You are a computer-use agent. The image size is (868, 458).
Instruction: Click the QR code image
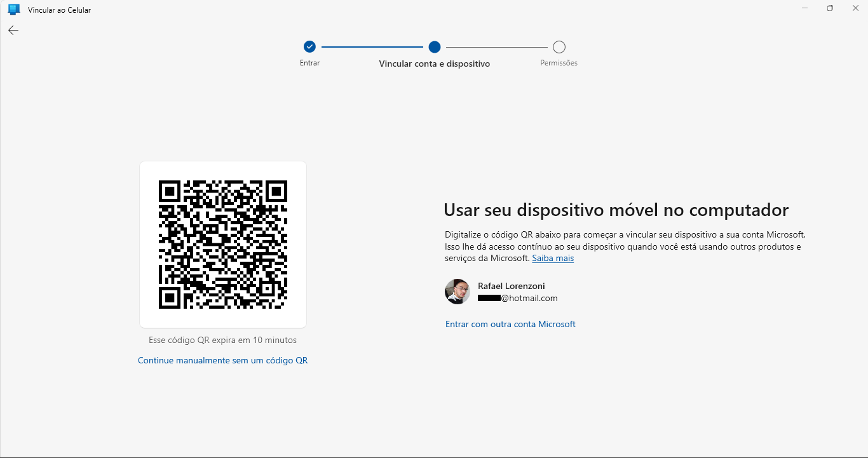223,245
